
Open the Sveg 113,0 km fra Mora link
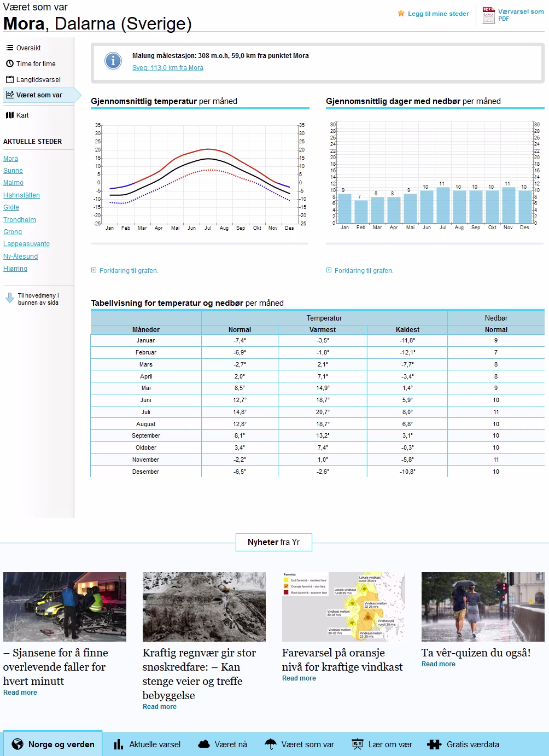pyautogui.click(x=168, y=68)
